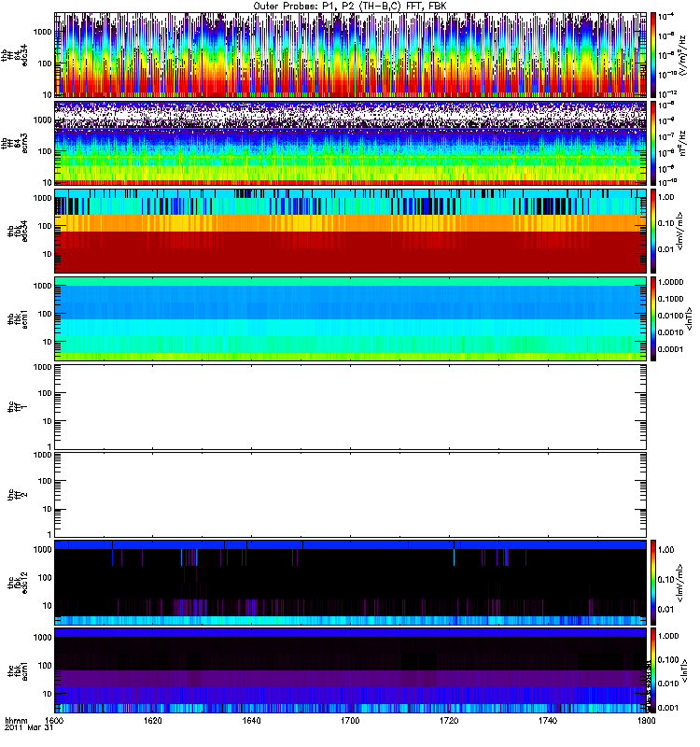Select the top thb FFT electric field spectrogram
The image size is (700, 747).
click(x=350, y=55)
